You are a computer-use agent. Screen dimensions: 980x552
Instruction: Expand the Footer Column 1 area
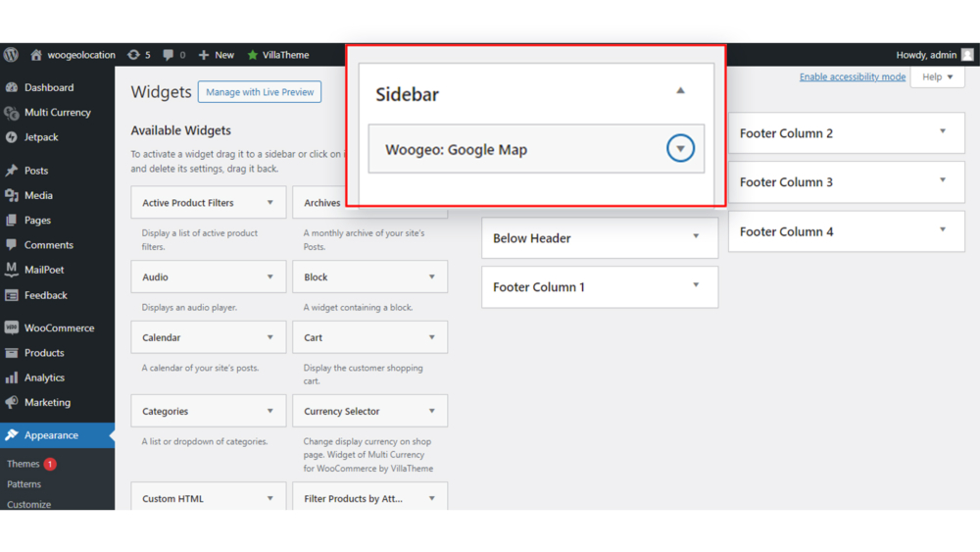tap(696, 285)
